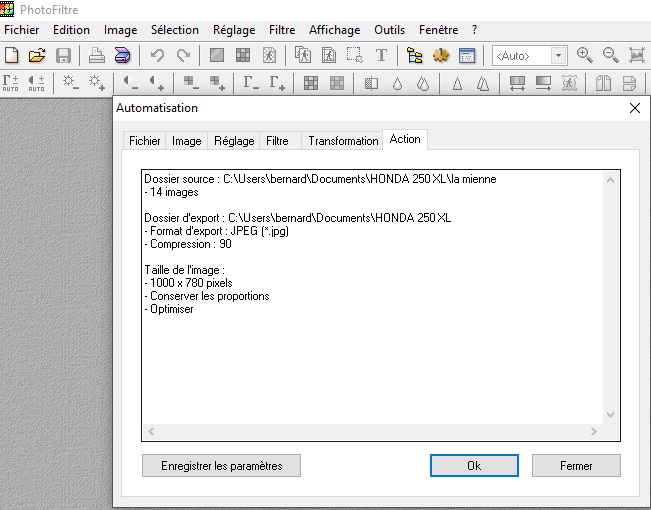Select the Text tool icon
The width and height of the screenshot is (651, 510).
[x=381, y=55]
